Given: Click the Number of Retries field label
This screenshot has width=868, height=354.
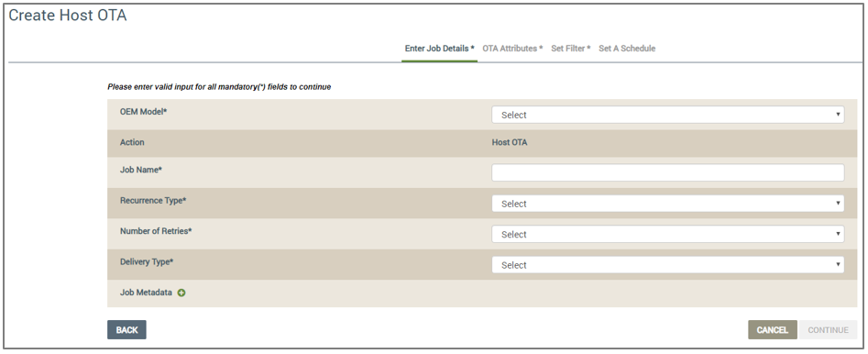Looking at the screenshot, I should pyautogui.click(x=156, y=231).
